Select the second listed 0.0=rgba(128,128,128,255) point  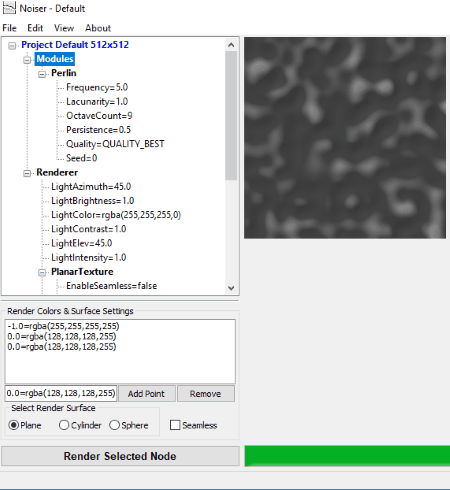point(62,336)
